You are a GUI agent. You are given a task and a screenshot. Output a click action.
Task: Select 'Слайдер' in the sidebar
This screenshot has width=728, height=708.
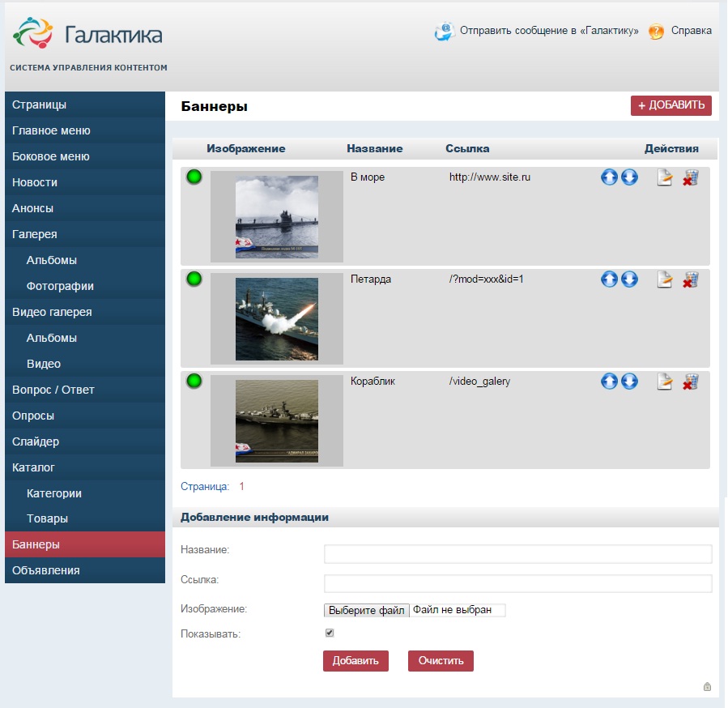click(x=85, y=441)
